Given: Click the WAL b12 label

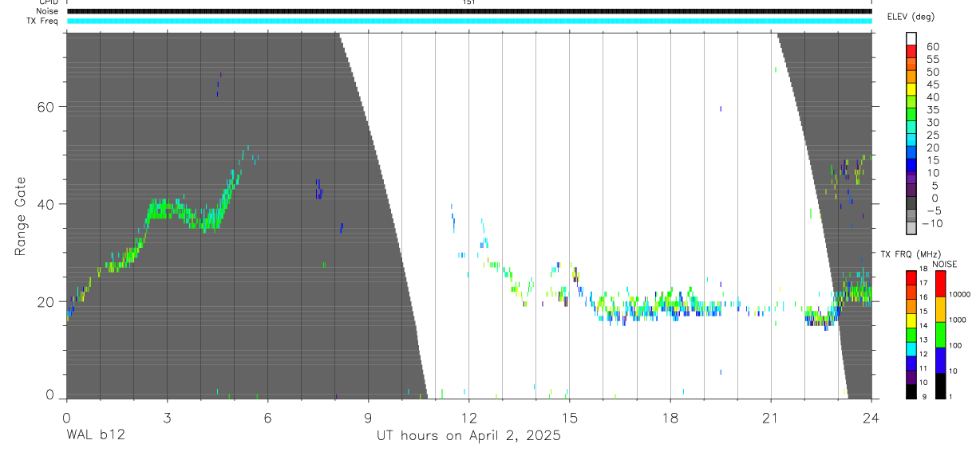Looking at the screenshot, I should click(x=96, y=436).
